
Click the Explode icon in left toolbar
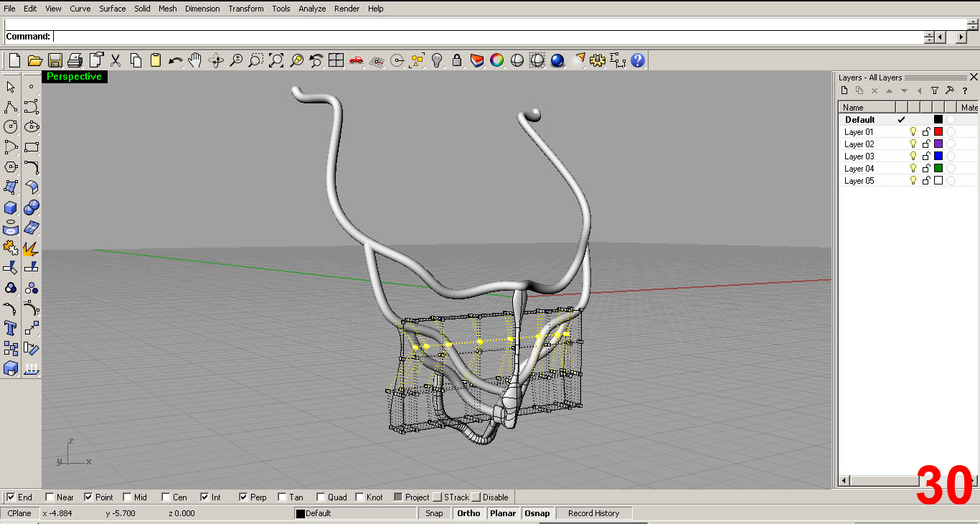click(x=31, y=248)
